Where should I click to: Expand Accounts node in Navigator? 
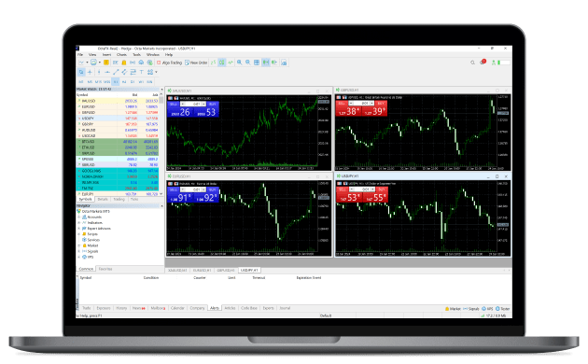79,217
